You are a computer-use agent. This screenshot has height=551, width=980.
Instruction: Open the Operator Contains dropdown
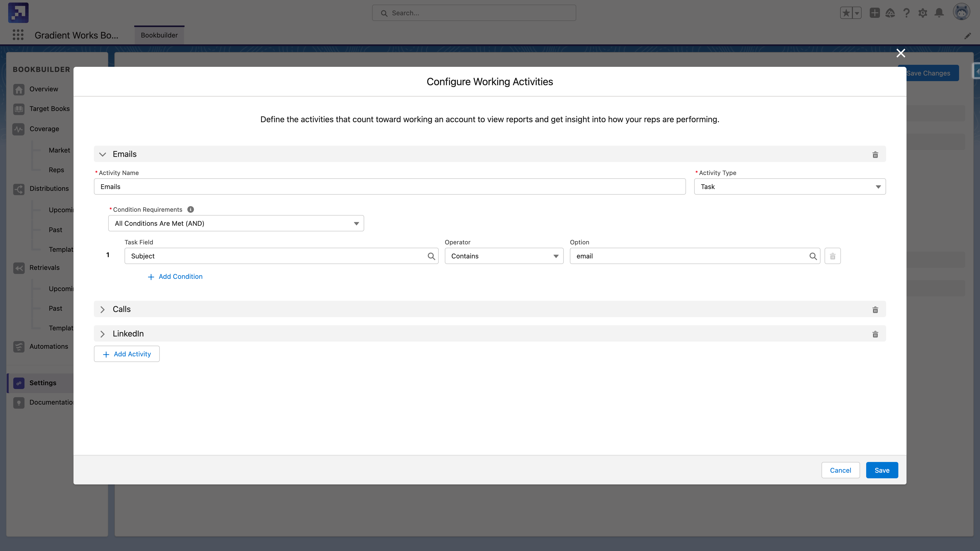click(x=504, y=256)
